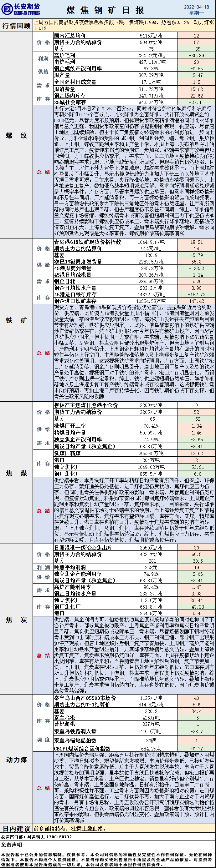Click the 青岛港61%铁矿现货价格指数 label
This screenshot has width=216, height=868.
[x=87, y=242]
